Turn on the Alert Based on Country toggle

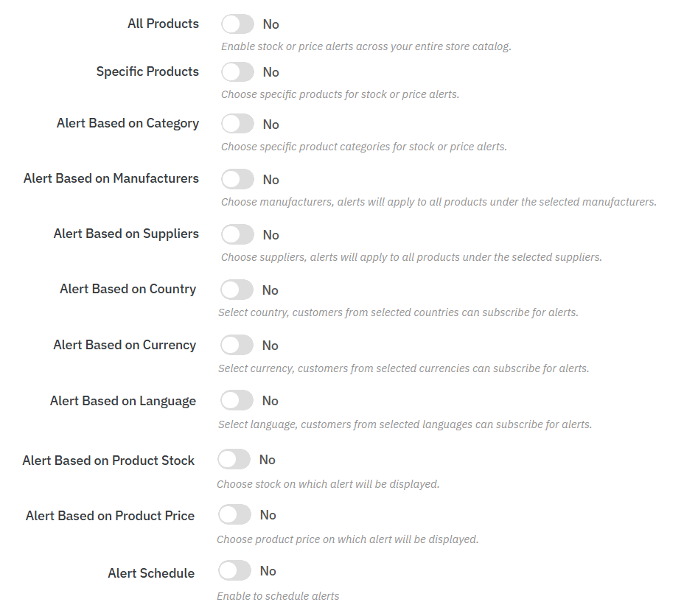coord(237,290)
